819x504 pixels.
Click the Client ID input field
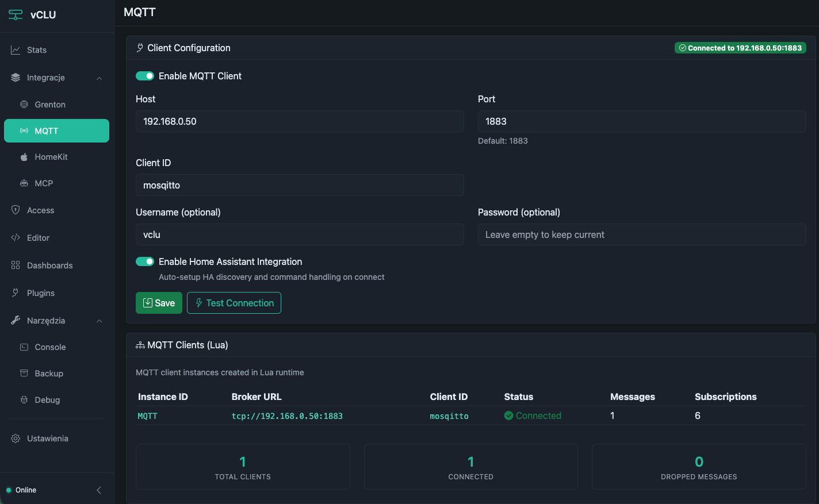tap(300, 185)
